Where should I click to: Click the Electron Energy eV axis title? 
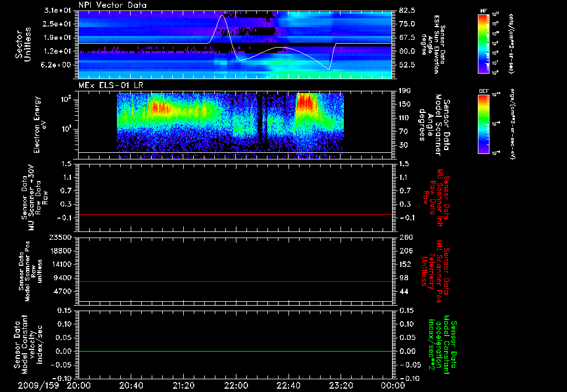tap(40, 125)
